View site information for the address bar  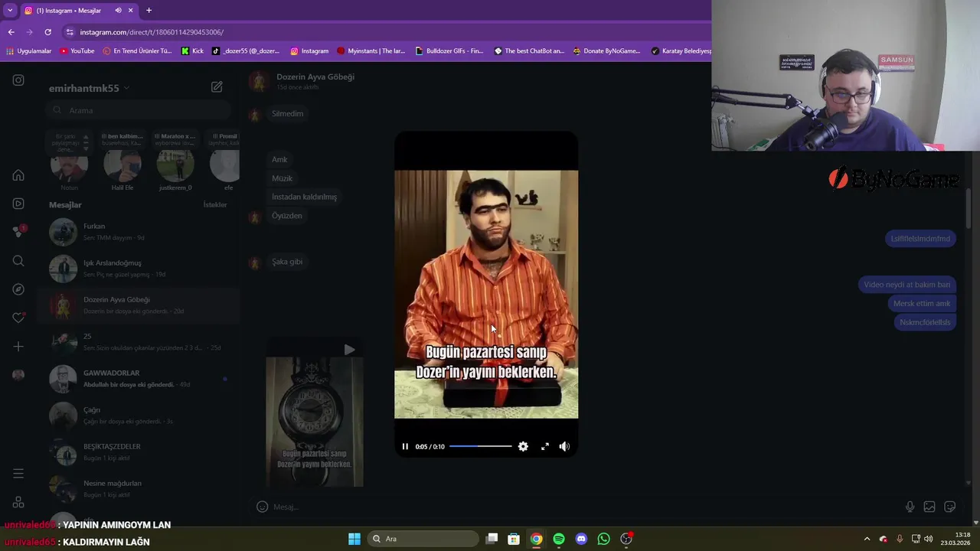click(x=70, y=32)
